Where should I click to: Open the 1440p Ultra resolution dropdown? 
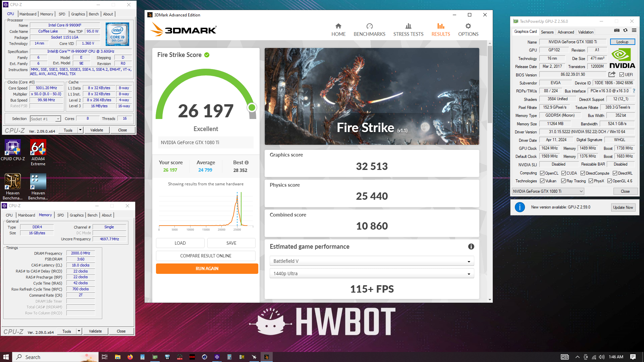372,274
